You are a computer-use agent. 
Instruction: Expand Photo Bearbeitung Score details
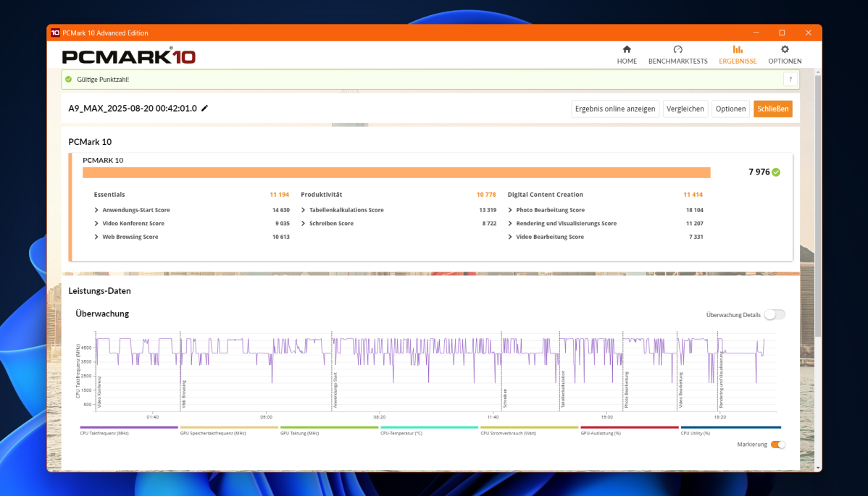510,210
